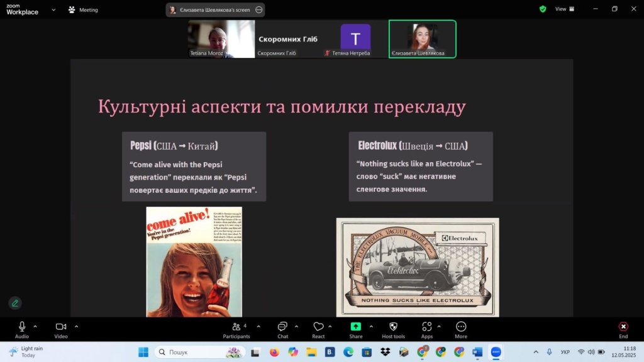Open the Chat panel
Image resolution: width=644 pixels, height=362 pixels.
[x=282, y=329]
